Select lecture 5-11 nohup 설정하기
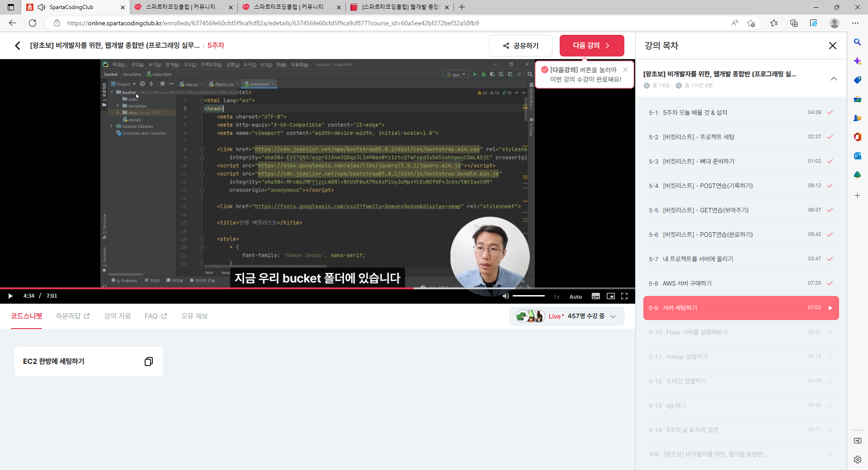The width and height of the screenshot is (868, 470). (x=741, y=357)
